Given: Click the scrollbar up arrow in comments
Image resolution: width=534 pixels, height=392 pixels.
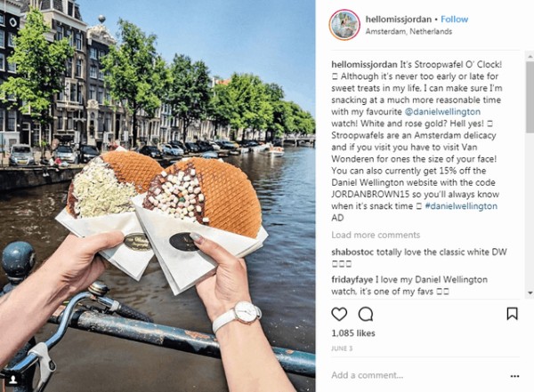Looking at the screenshot, I should tap(530, 55).
